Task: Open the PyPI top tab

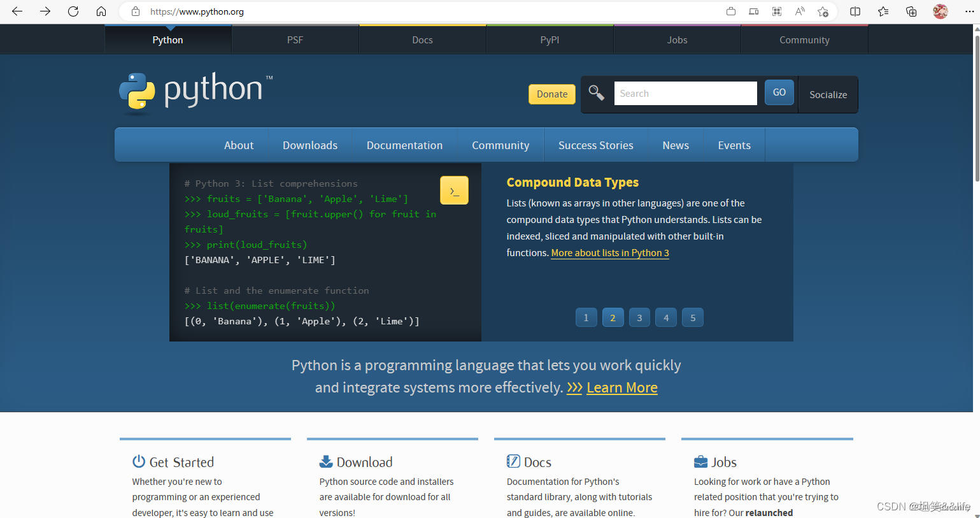Action: [550, 40]
